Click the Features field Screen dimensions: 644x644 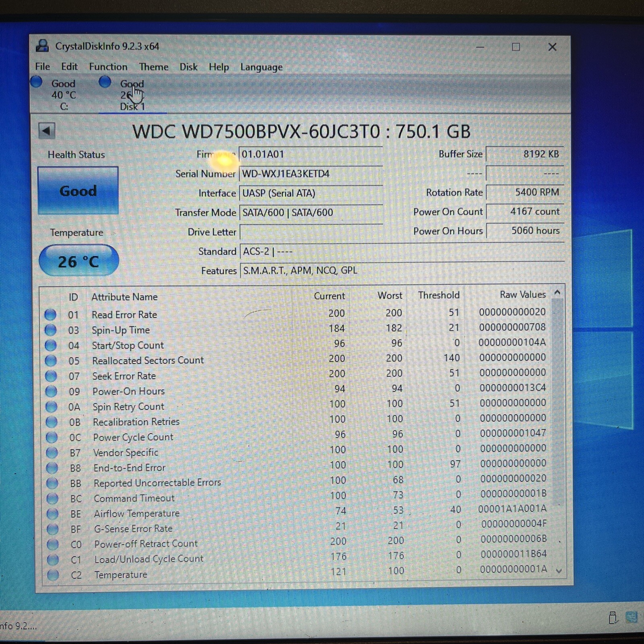401,270
